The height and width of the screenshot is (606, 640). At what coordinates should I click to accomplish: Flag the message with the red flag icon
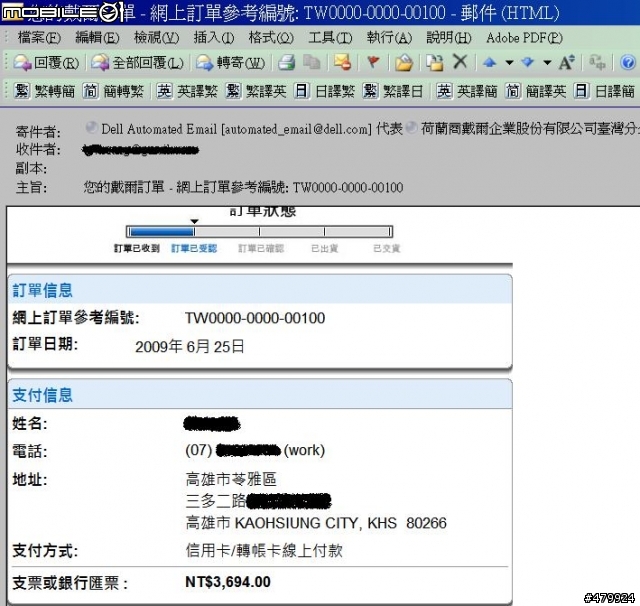click(x=373, y=62)
